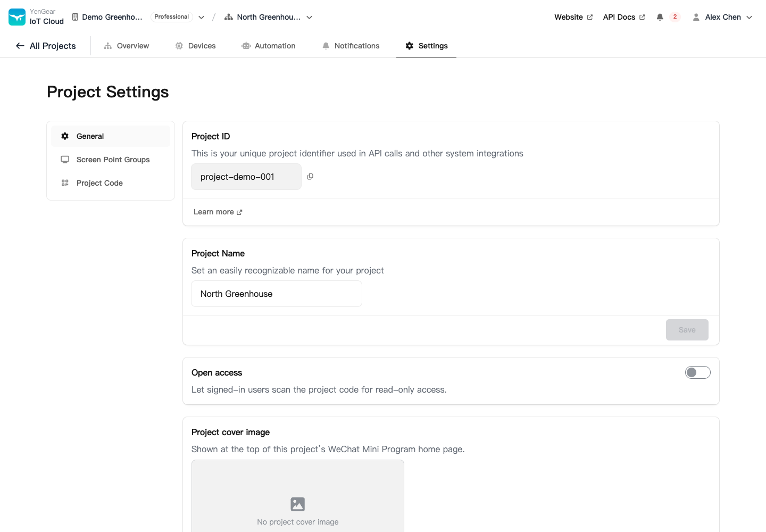The image size is (766, 532).
Task: Open the Automation tab
Action: click(x=269, y=46)
